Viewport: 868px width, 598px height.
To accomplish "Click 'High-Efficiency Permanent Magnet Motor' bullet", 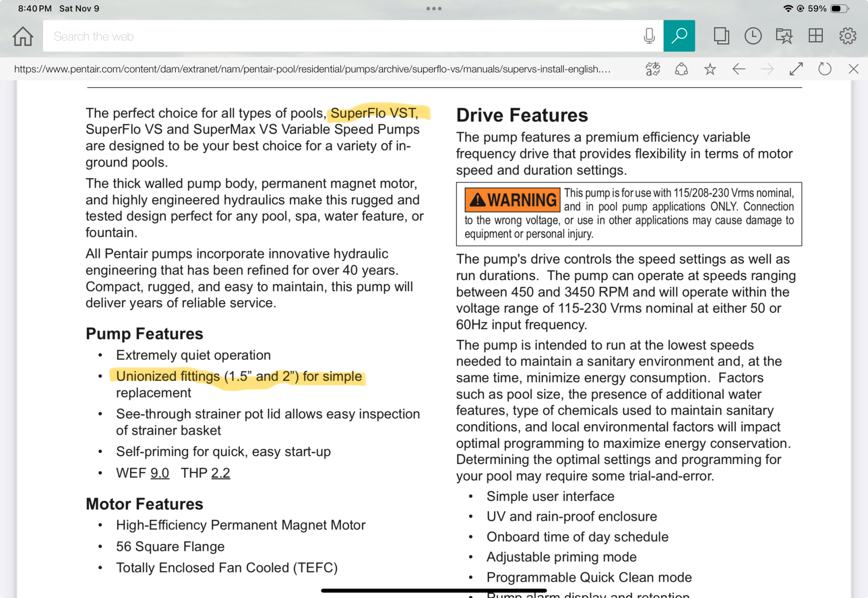I will pyautogui.click(x=240, y=525).
